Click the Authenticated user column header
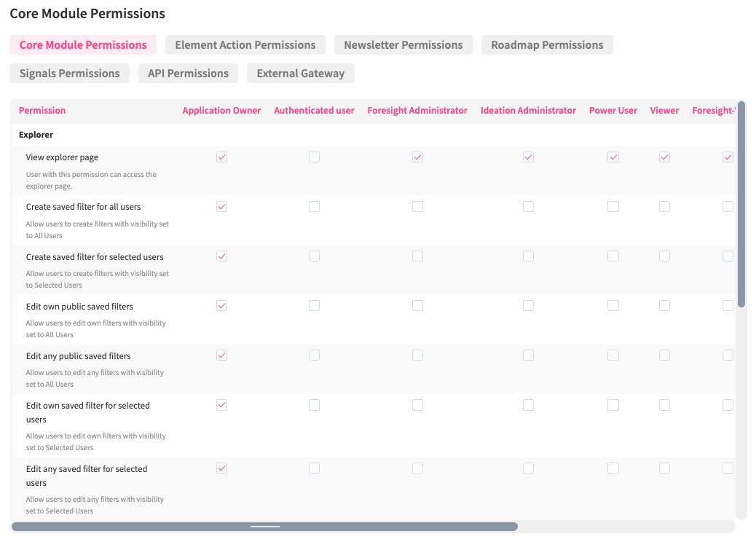Viewport: 756px width, 539px height. coord(314,111)
